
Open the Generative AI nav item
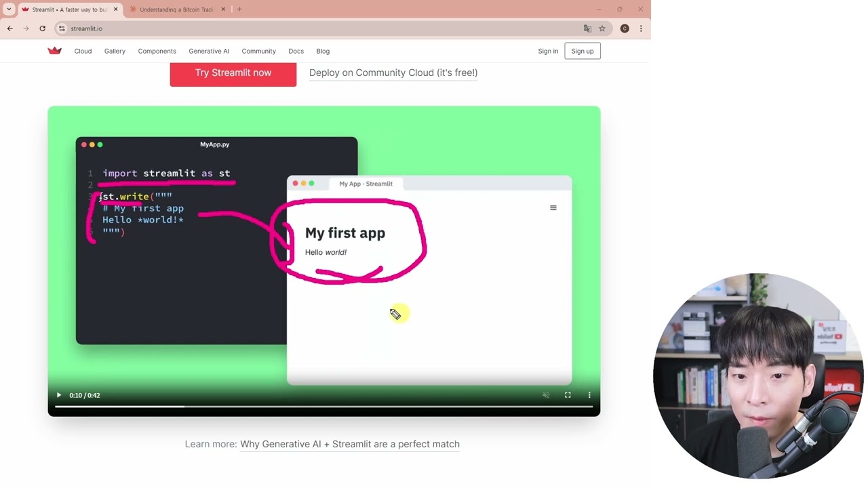209,51
